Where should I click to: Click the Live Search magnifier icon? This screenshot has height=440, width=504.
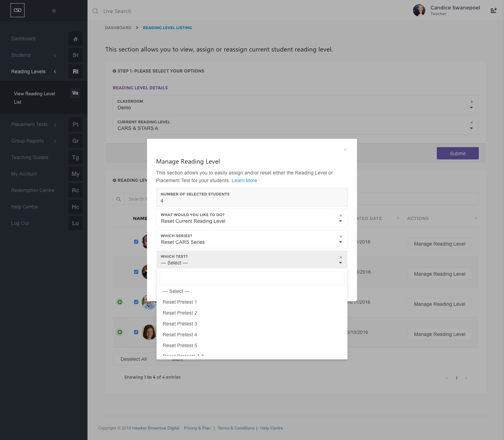(x=95, y=11)
